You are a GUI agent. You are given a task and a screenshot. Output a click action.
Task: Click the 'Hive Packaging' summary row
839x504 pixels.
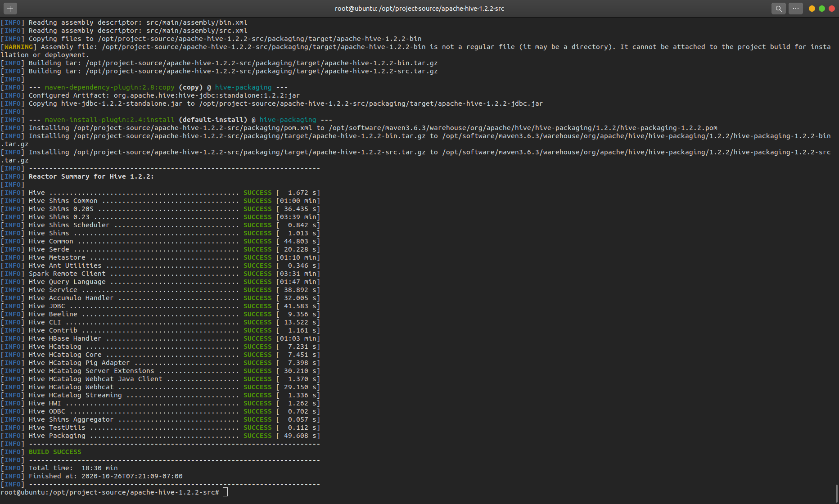161,436
